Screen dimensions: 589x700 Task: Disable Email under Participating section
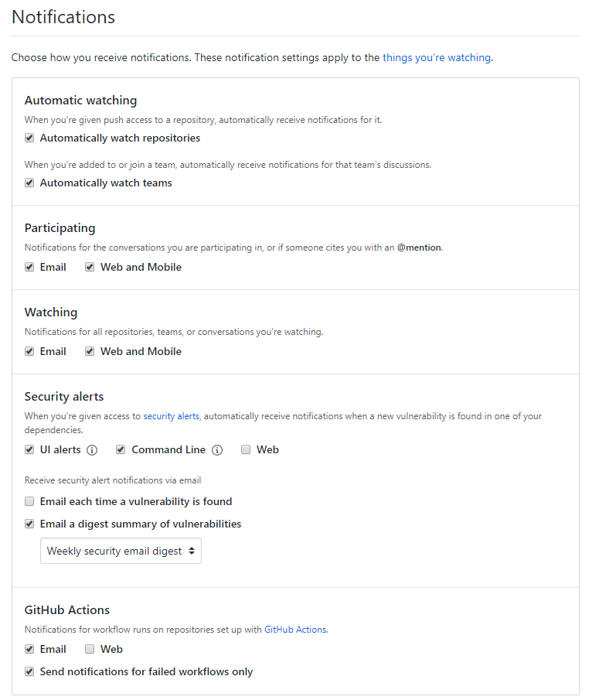29,268
